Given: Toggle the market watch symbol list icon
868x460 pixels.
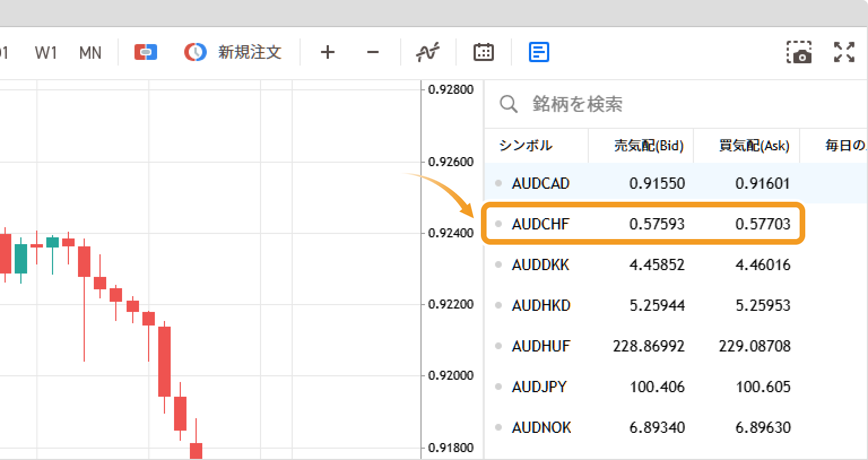Looking at the screenshot, I should pos(539,53).
